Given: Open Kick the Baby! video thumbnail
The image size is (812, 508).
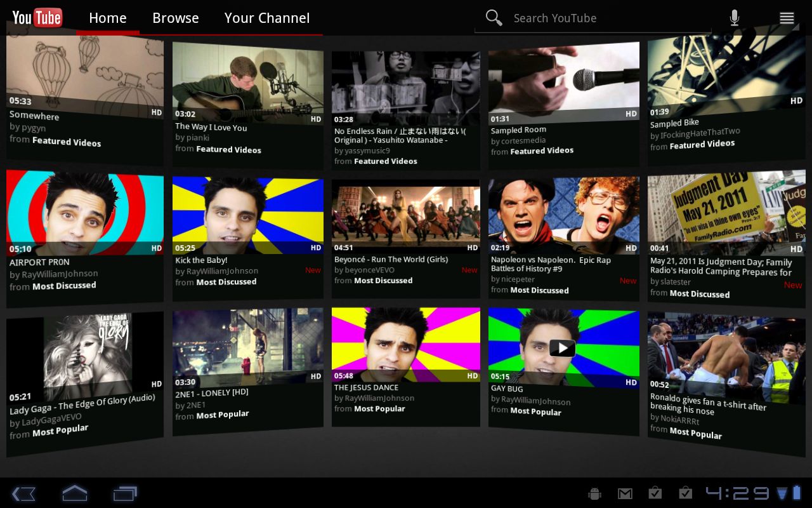Looking at the screenshot, I should pos(248,215).
